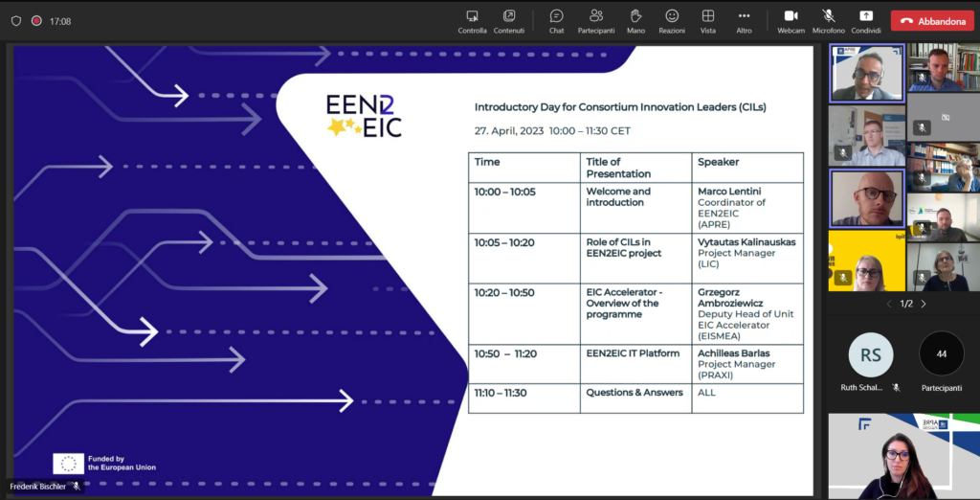Click the EEN2EIC logo on the slide

click(x=365, y=115)
